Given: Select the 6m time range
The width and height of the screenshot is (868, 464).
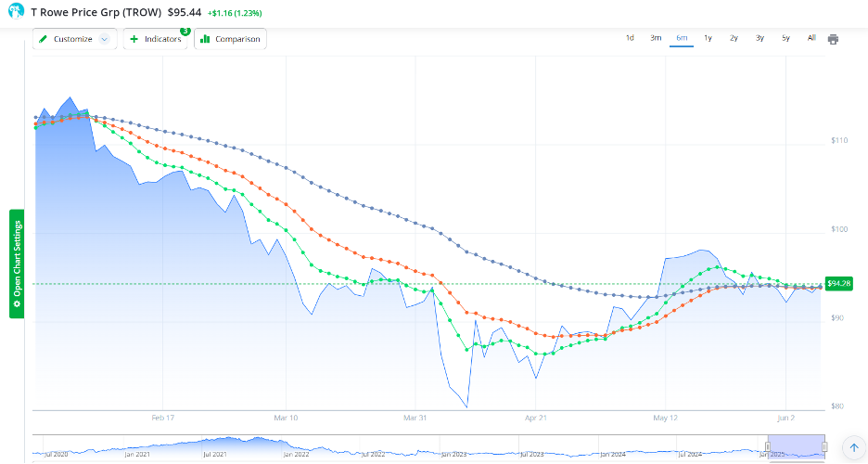Looking at the screenshot, I should coord(682,38).
